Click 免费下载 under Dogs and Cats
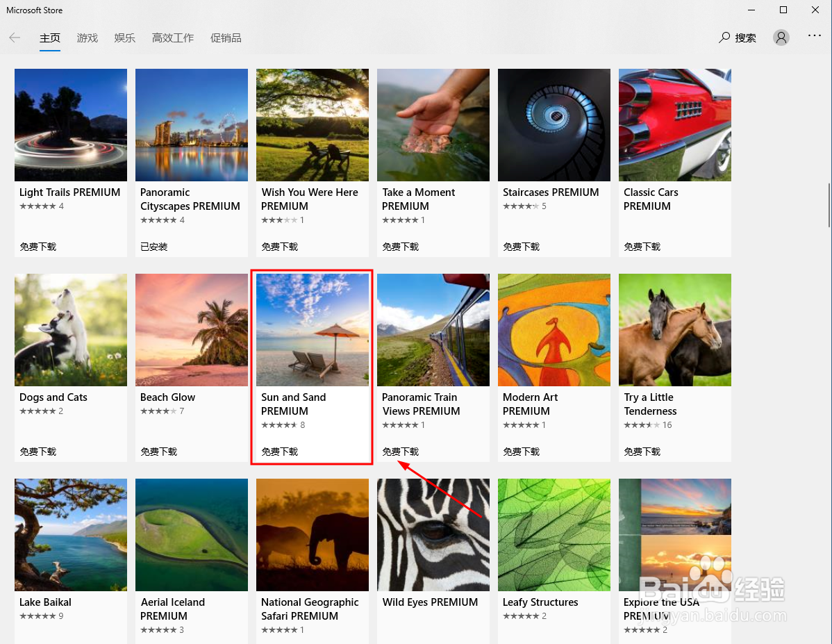Screen dimensions: 832x644 click(38, 451)
